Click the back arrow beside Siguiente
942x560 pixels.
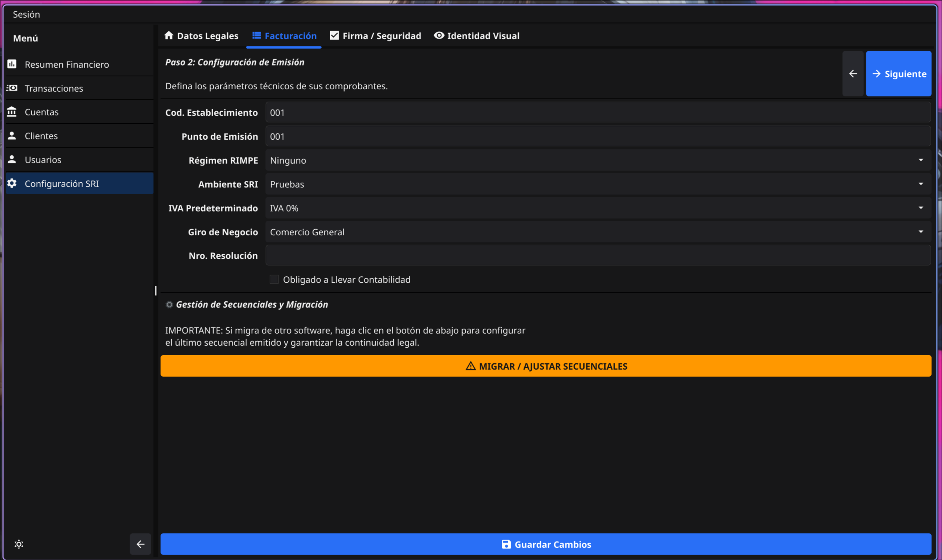pos(853,73)
